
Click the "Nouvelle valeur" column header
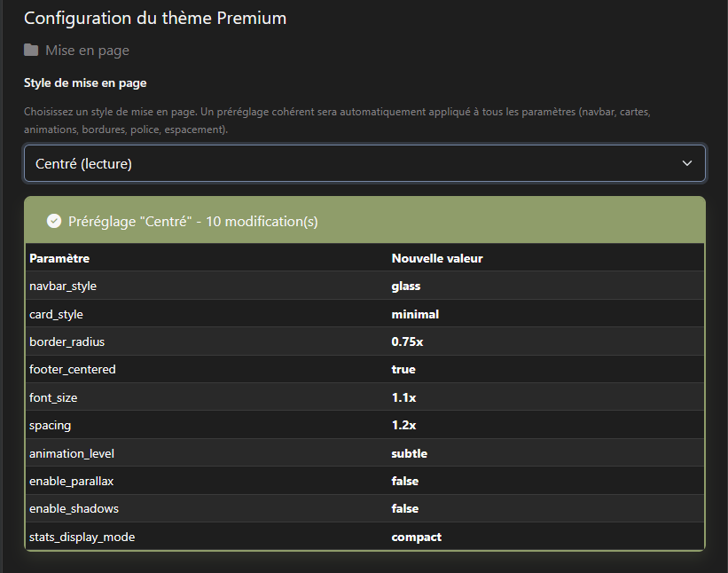point(437,258)
